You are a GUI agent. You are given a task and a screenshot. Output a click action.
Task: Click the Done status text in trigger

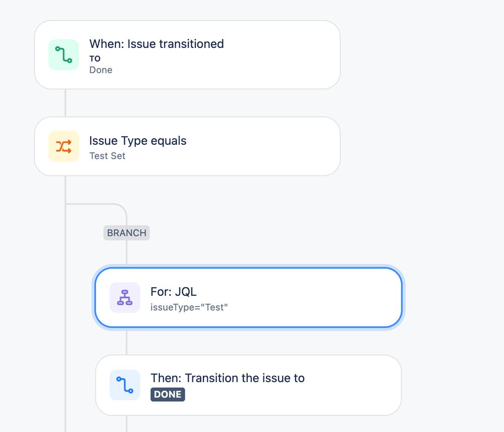click(x=101, y=70)
